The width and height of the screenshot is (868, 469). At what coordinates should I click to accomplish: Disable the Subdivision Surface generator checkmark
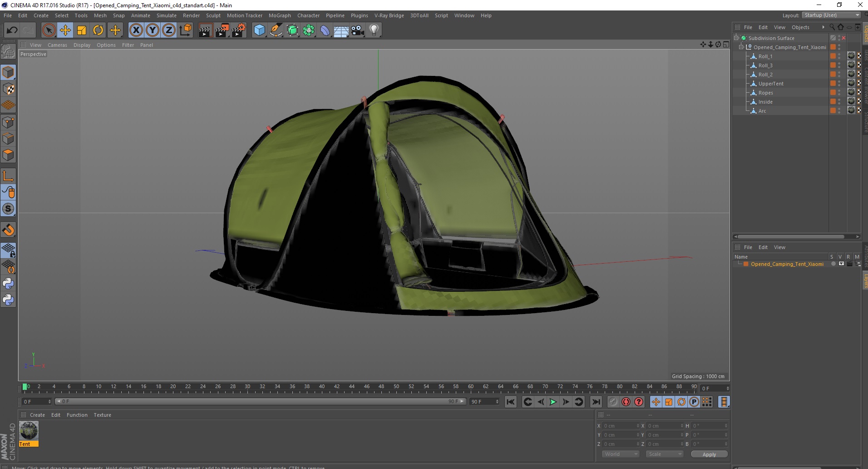click(843, 38)
